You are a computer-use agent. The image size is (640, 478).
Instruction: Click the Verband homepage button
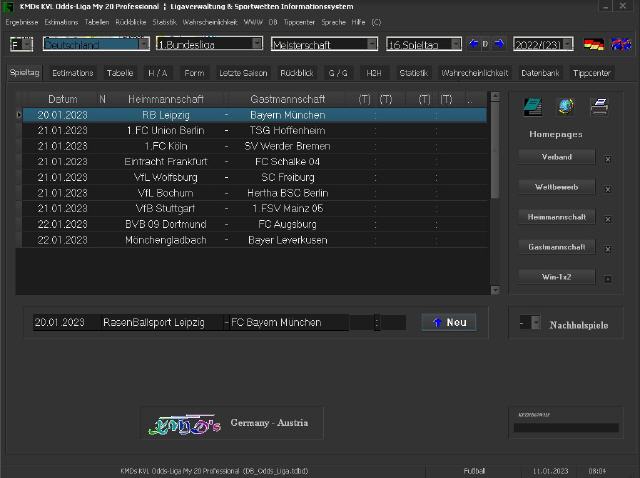pos(556,157)
